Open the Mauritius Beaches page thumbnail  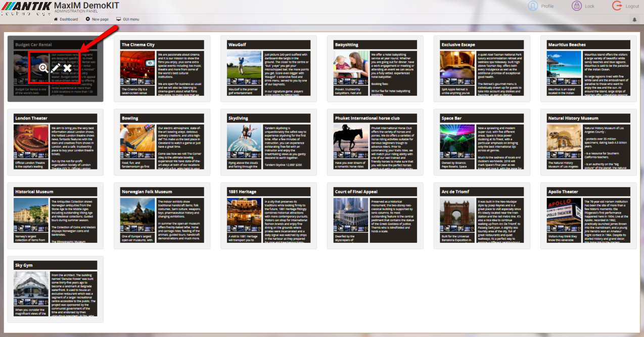pyautogui.click(x=588, y=68)
